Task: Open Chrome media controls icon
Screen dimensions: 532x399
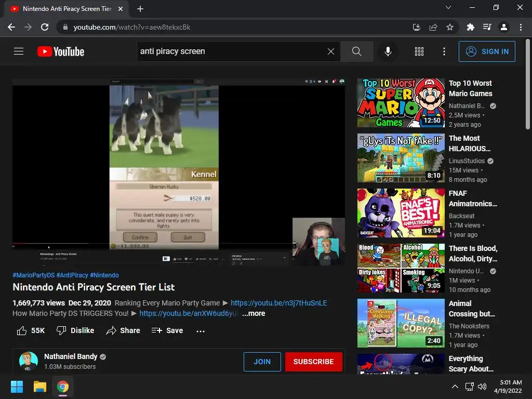Action: [487, 27]
